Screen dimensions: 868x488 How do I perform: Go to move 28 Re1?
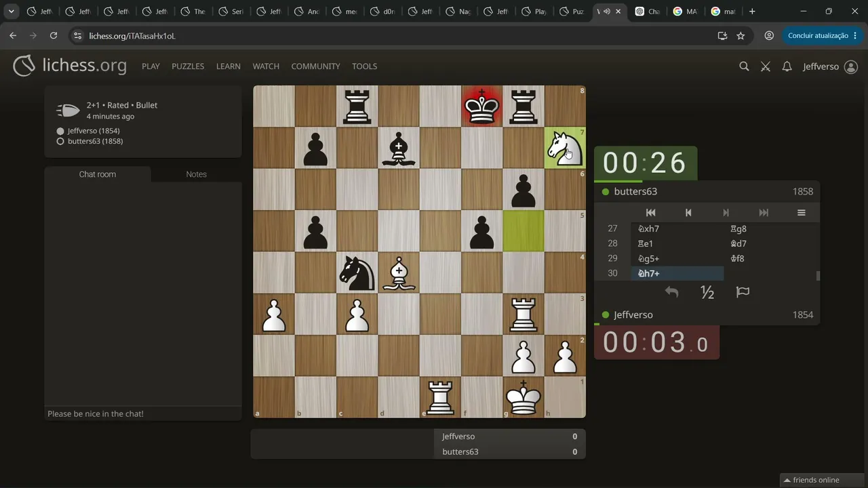point(677,244)
